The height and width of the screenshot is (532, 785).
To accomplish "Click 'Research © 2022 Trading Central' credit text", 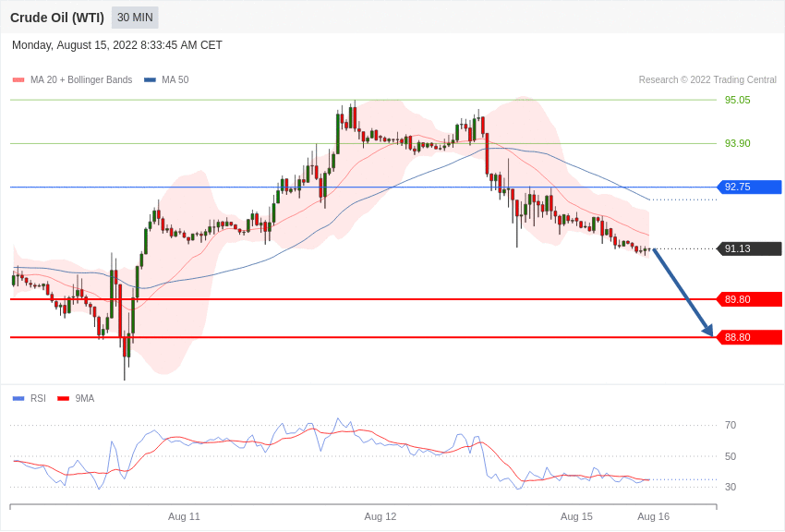I will coord(707,79).
